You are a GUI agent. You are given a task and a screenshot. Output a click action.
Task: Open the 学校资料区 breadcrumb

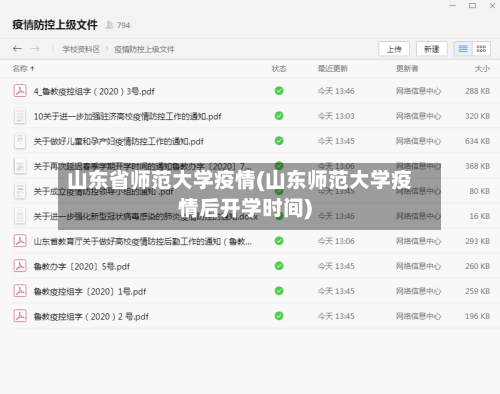tap(81, 49)
